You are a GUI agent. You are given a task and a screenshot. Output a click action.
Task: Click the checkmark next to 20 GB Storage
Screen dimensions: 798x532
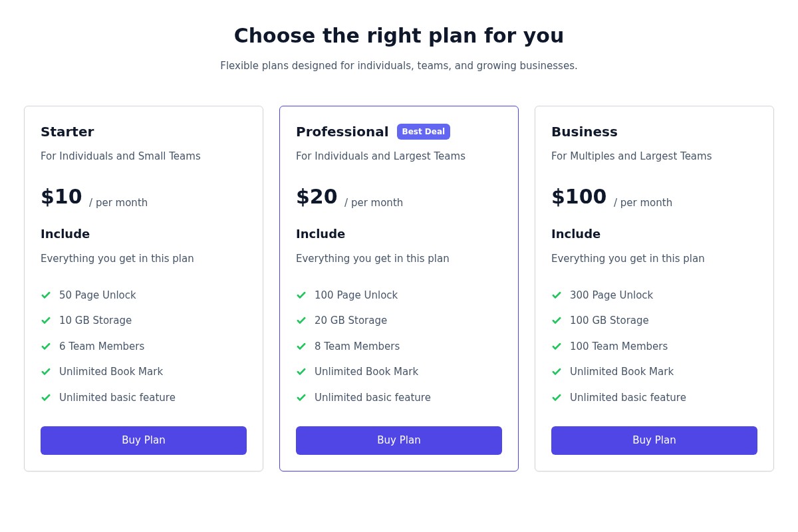tap(301, 321)
